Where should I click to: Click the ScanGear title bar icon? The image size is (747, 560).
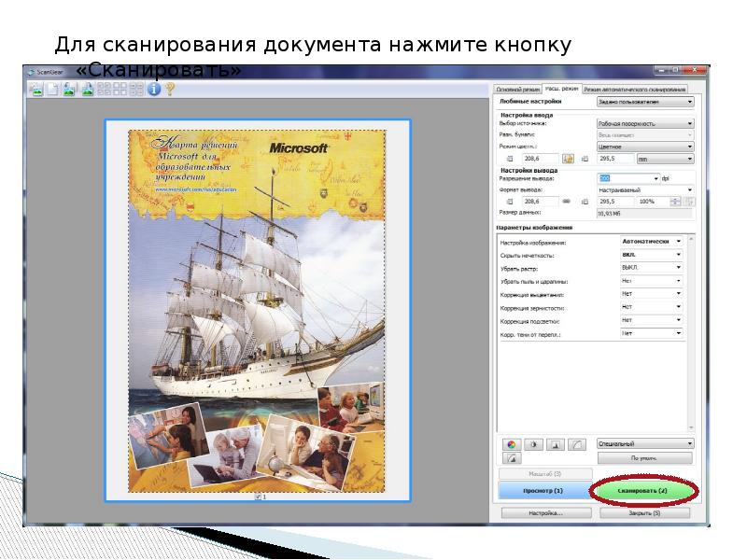point(32,72)
